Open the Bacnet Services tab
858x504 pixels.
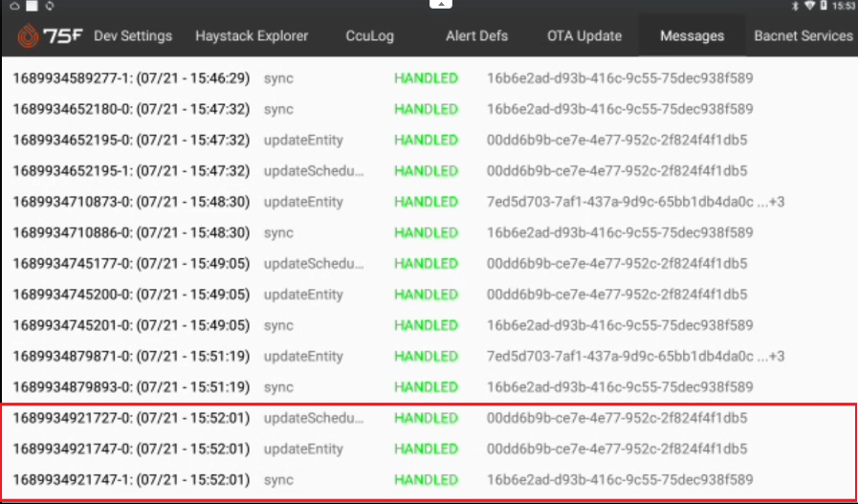803,36
